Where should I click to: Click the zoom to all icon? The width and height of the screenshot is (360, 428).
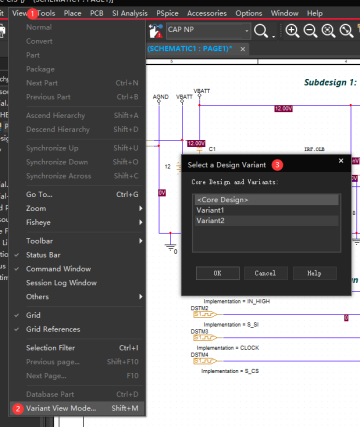coord(346,31)
